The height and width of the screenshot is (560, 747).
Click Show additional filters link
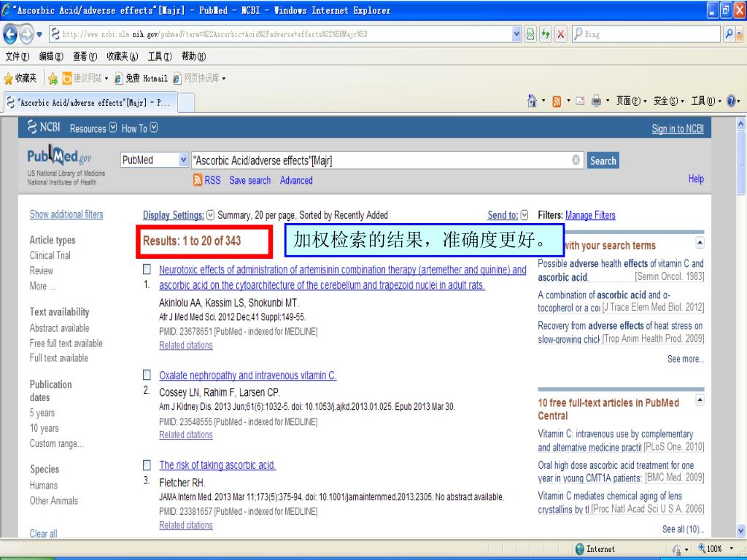66,214
